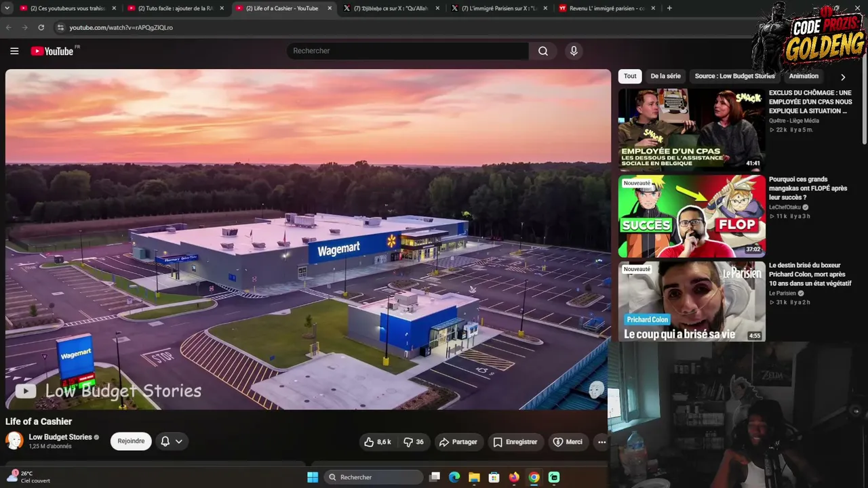Open the Low Budget Stories channel avatar
The height and width of the screenshot is (488, 868).
coord(14,441)
